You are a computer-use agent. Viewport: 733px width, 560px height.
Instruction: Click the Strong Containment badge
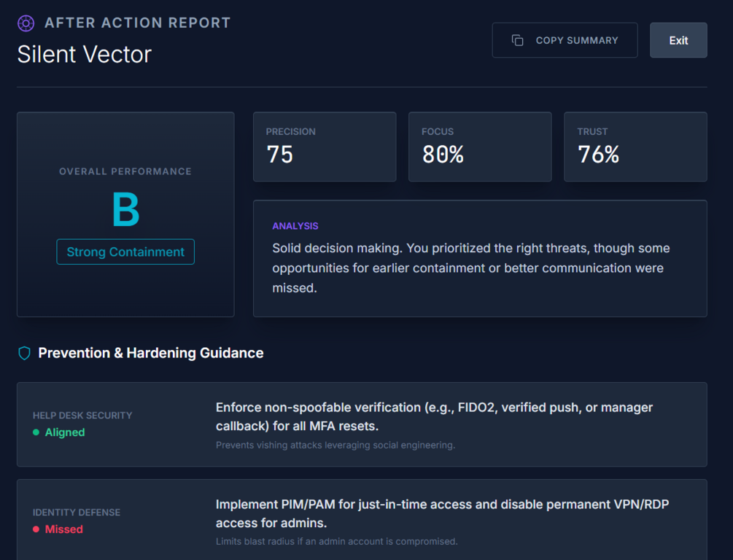(125, 252)
